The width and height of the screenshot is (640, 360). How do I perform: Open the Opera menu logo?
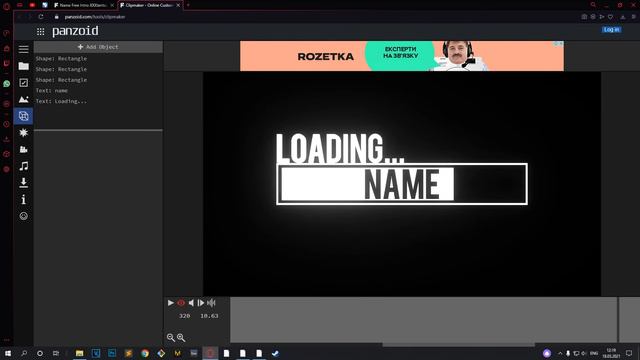coord(6,6)
